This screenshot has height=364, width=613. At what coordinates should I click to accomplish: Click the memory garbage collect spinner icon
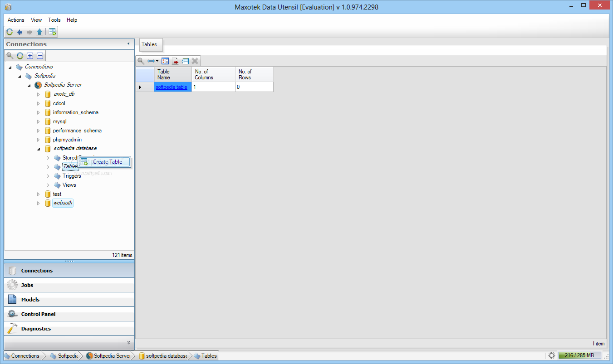(x=552, y=355)
